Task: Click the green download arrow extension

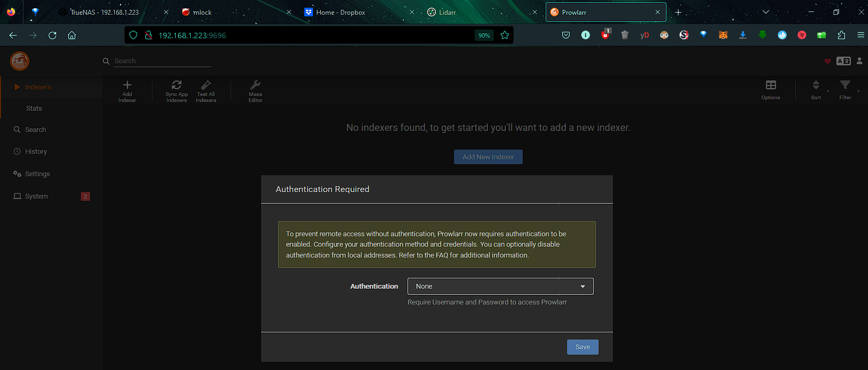Action: (x=763, y=35)
